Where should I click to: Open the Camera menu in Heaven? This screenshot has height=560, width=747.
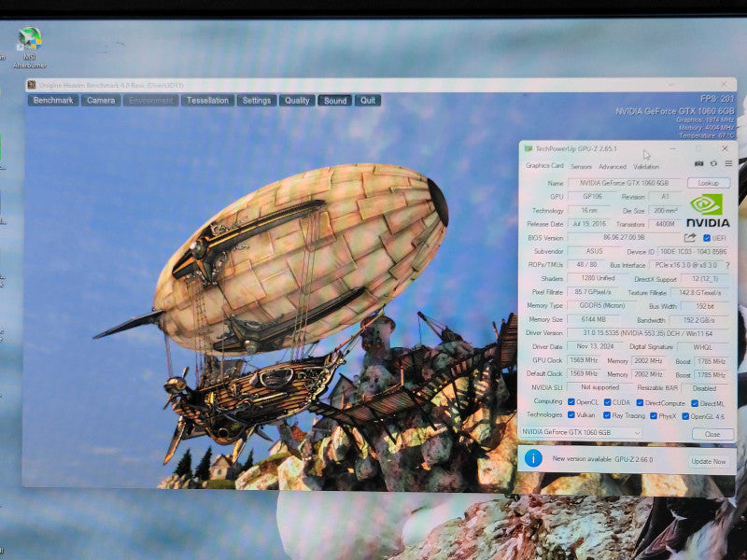[x=101, y=100]
